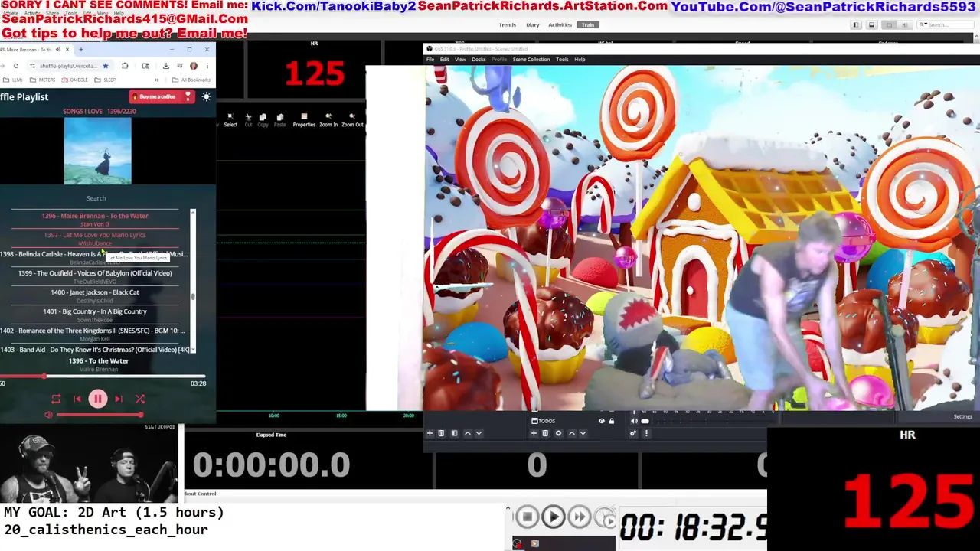Click the playlist Search field

[96, 198]
